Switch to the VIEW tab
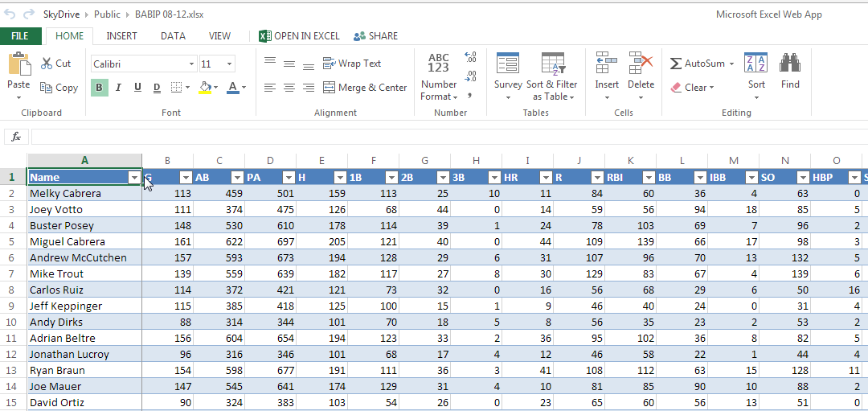 (x=219, y=36)
